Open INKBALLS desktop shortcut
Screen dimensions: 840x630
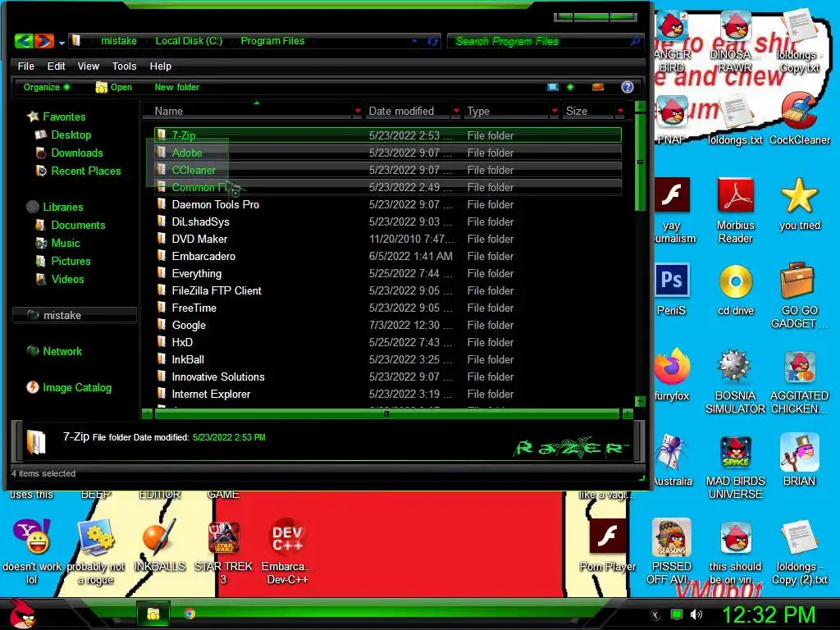160,546
